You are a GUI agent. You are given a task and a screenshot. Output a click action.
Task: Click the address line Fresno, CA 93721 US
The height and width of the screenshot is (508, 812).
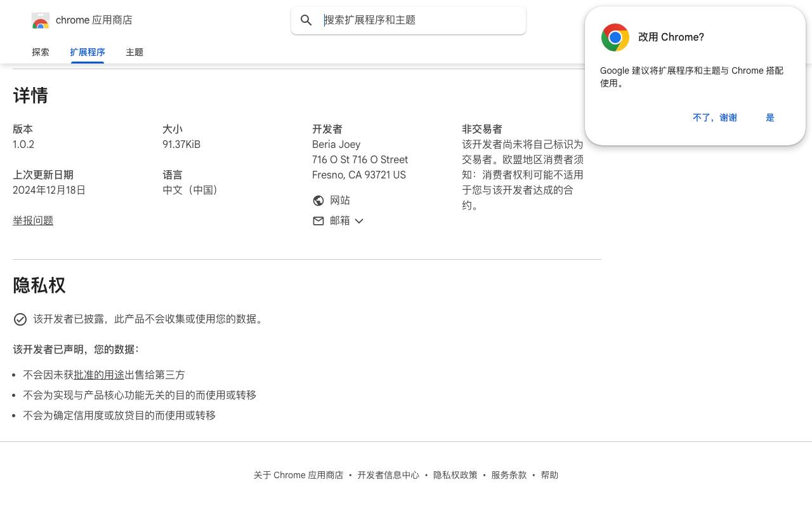(x=359, y=175)
